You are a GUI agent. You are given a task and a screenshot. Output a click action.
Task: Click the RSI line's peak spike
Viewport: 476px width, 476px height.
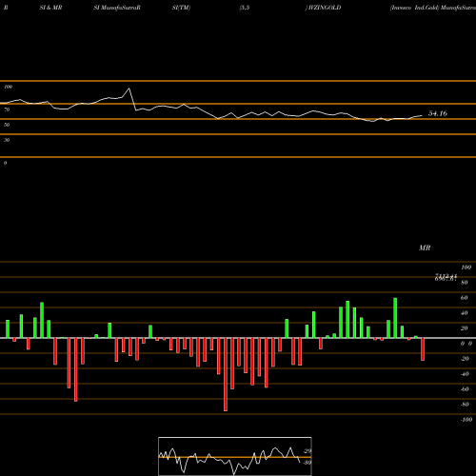click(129, 89)
